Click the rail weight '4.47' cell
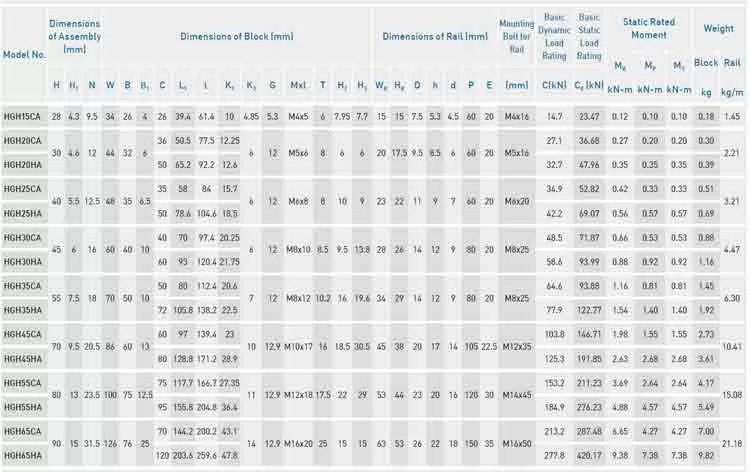Screen dimensions: 750x472 pyautogui.click(x=732, y=250)
